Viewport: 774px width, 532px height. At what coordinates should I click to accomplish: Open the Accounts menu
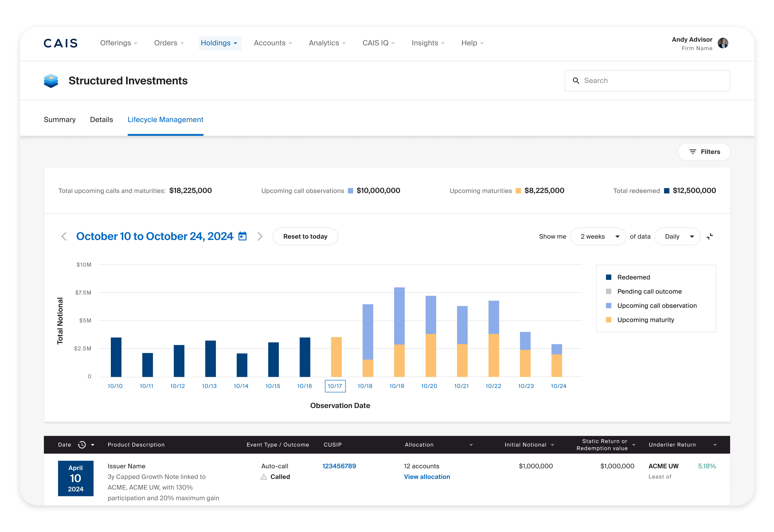click(273, 43)
